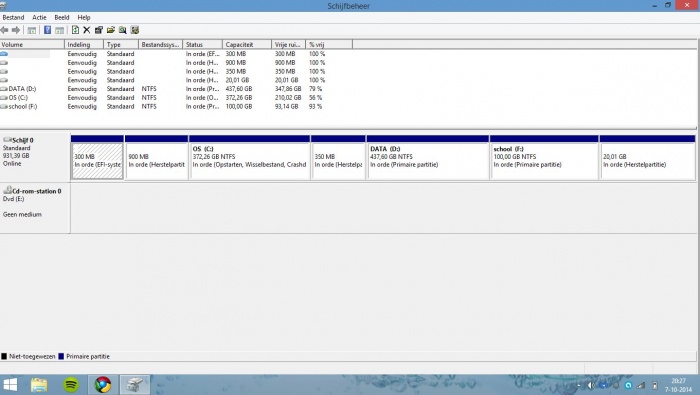Screen dimensions: 700x395
Task: Open the Actie menu
Action: point(39,17)
